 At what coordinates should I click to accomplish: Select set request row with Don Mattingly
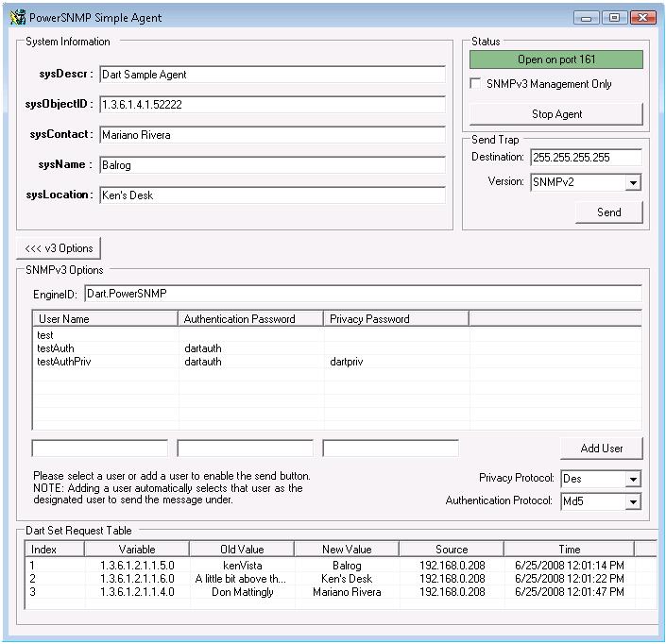241,592
